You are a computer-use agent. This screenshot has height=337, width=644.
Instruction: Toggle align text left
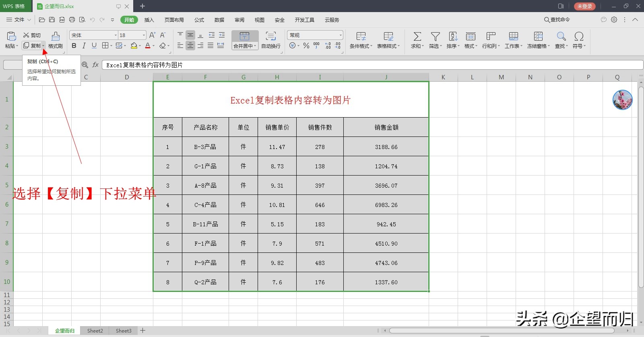[x=180, y=45]
